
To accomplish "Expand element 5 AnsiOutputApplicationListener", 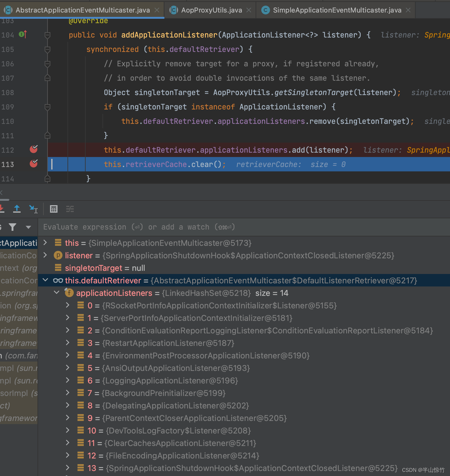I will tap(68, 367).
